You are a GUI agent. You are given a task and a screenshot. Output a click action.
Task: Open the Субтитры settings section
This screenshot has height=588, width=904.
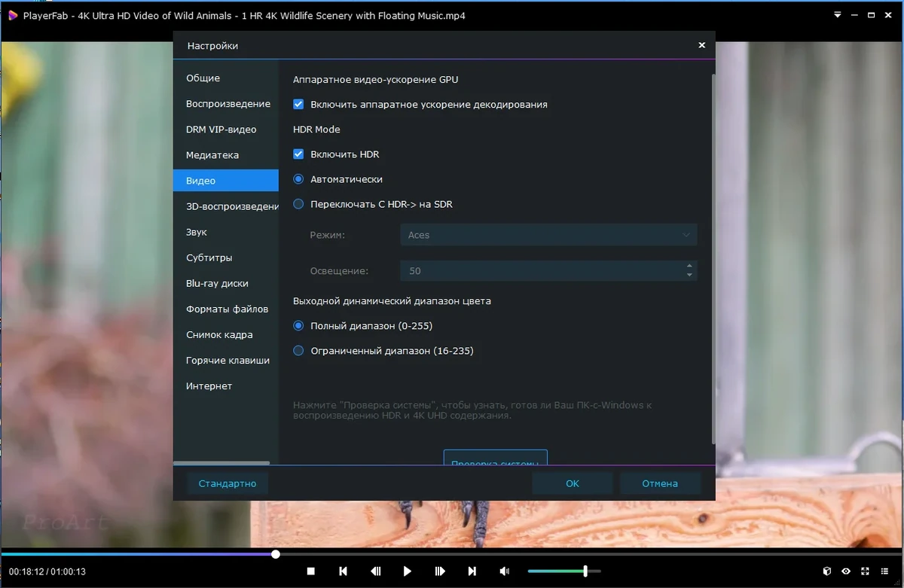[226, 257]
